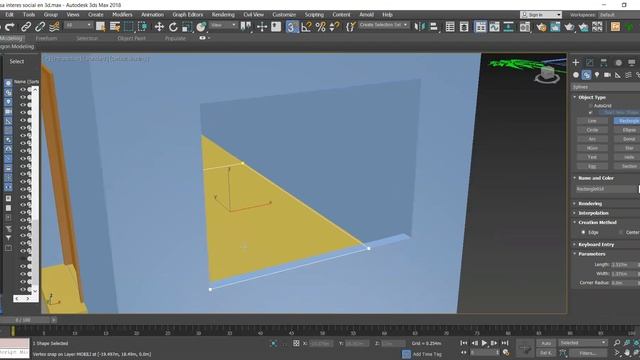Click the Mirror tool icon

[x=419, y=27]
